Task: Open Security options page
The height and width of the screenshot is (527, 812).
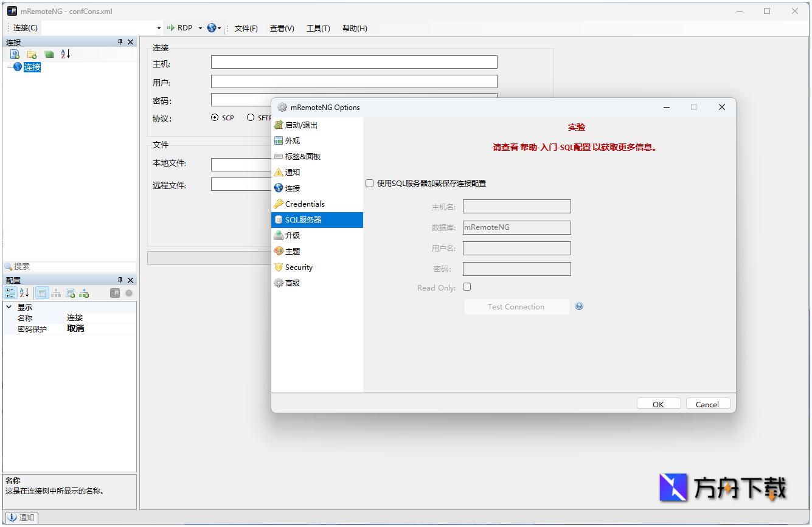Action: pos(317,267)
